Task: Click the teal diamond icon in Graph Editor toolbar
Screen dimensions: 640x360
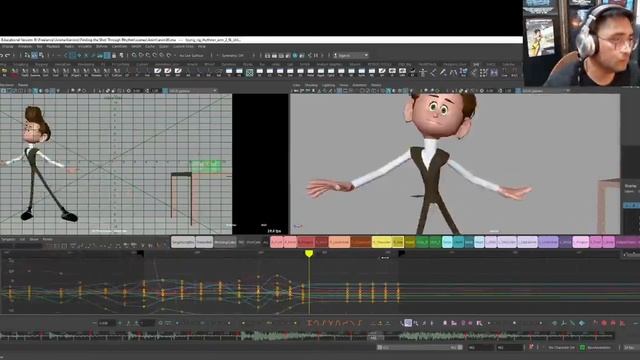Action: tap(582, 323)
